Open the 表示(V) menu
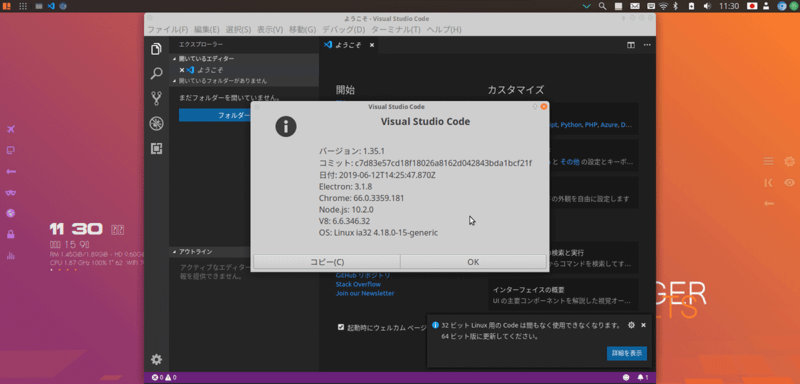Image resolution: width=800 pixels, height=384 pixels. [270, 30]
